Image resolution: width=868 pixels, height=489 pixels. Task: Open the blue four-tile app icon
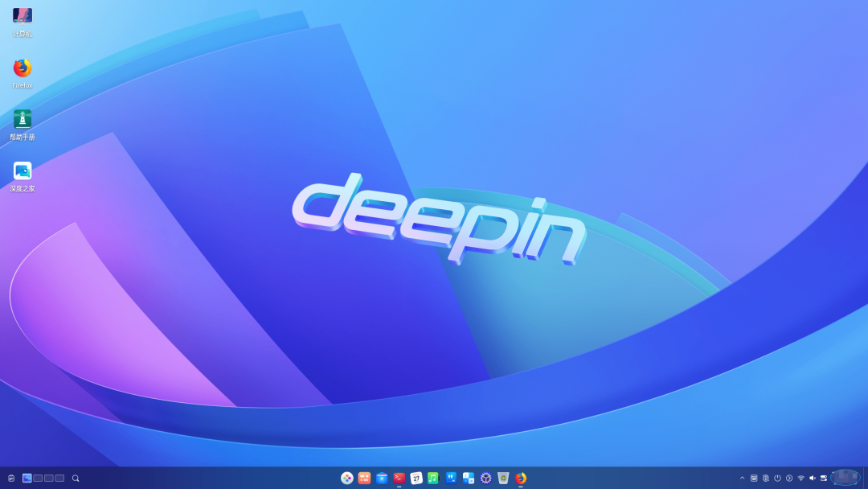point(469,478)
